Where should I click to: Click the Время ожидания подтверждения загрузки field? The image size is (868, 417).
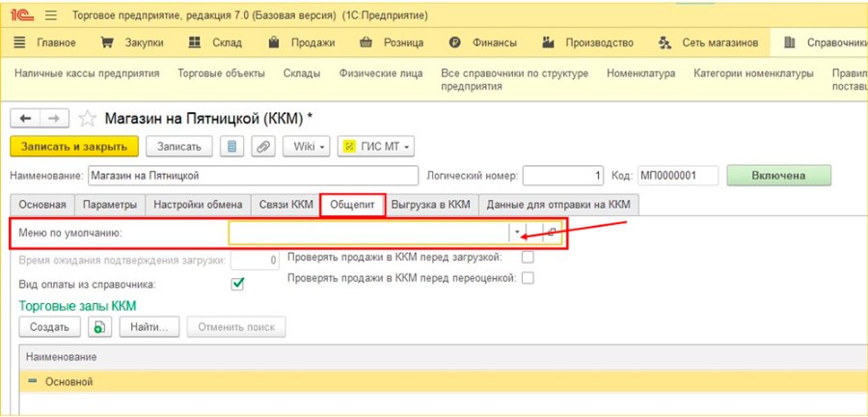pos(255,260)
